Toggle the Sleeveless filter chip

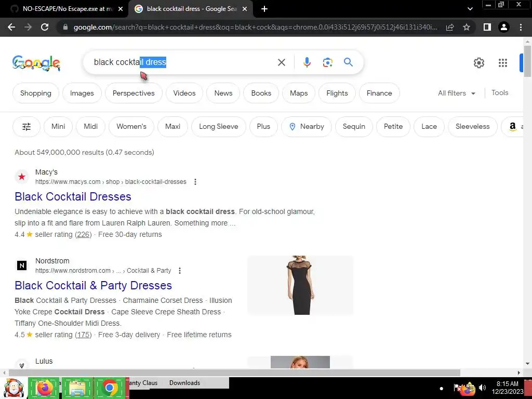[473, 127]
